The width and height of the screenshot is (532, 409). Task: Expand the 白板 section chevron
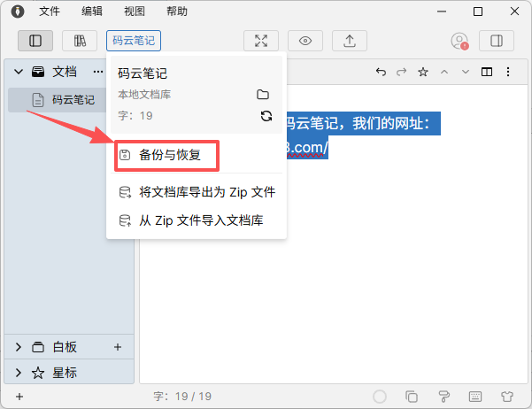(19, 347)
